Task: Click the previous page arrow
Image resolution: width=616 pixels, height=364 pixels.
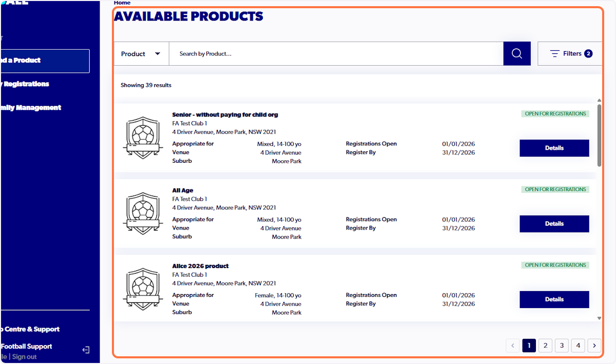Action: (512, 346)
